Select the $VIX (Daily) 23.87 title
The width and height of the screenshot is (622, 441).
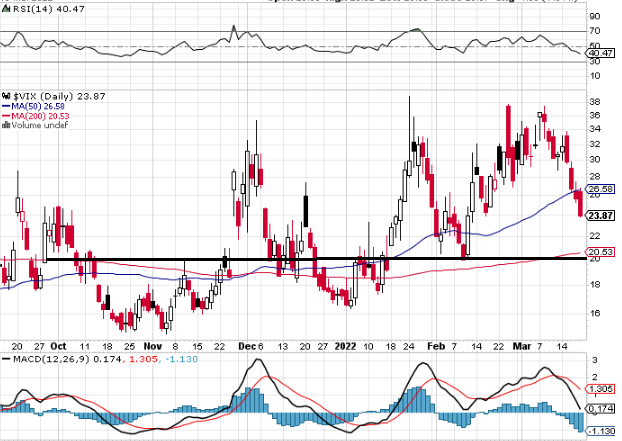pyautogui.click(x=59, y=96)
